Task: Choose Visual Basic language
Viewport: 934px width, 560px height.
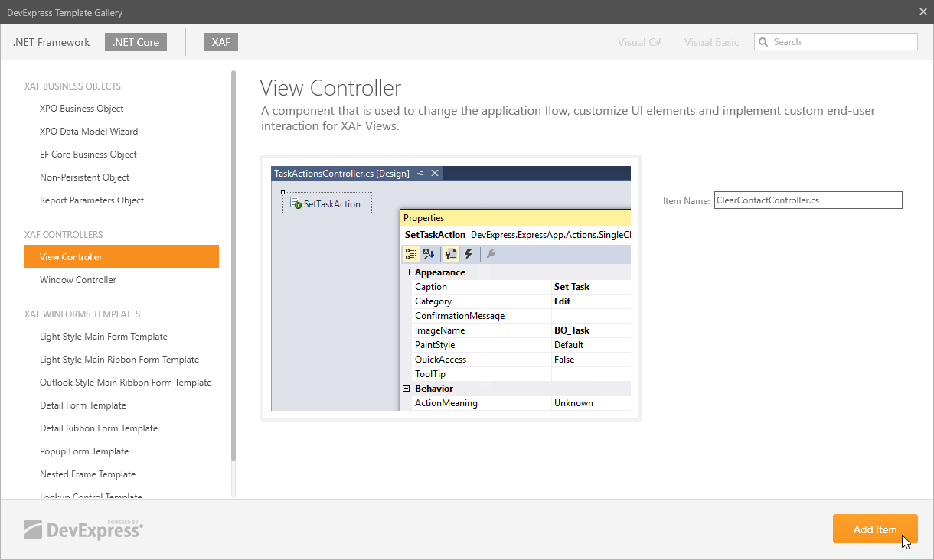Action: (712, 42)
